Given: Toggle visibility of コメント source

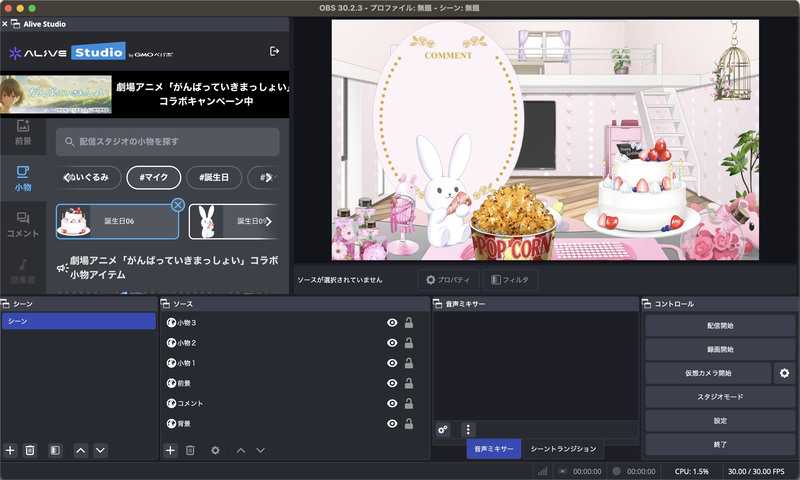Looking at the screenshot, I should point(392,403).
